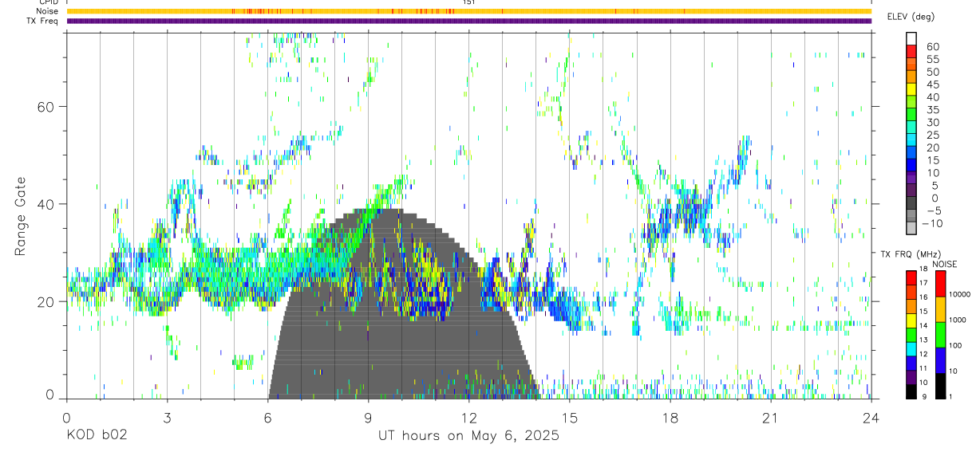Click the blue segment of the NOISE colorbar

coord(939,360)
